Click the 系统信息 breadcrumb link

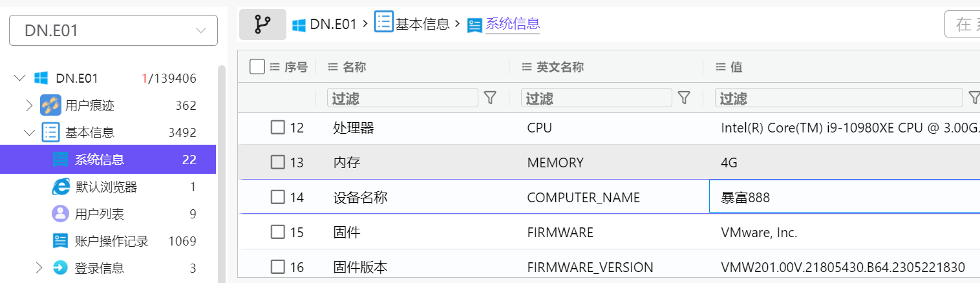pyautogui.click(x=512, y=25)
